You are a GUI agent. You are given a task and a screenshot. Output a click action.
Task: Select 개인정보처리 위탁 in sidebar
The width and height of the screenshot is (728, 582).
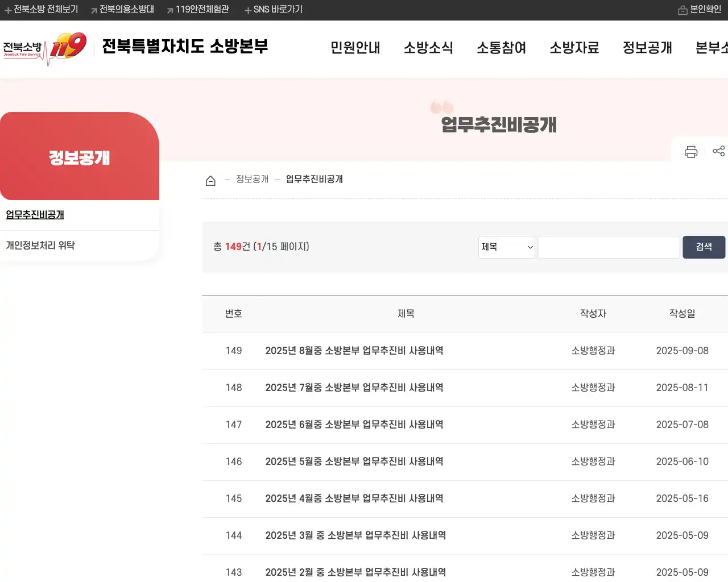click(39, 245)
